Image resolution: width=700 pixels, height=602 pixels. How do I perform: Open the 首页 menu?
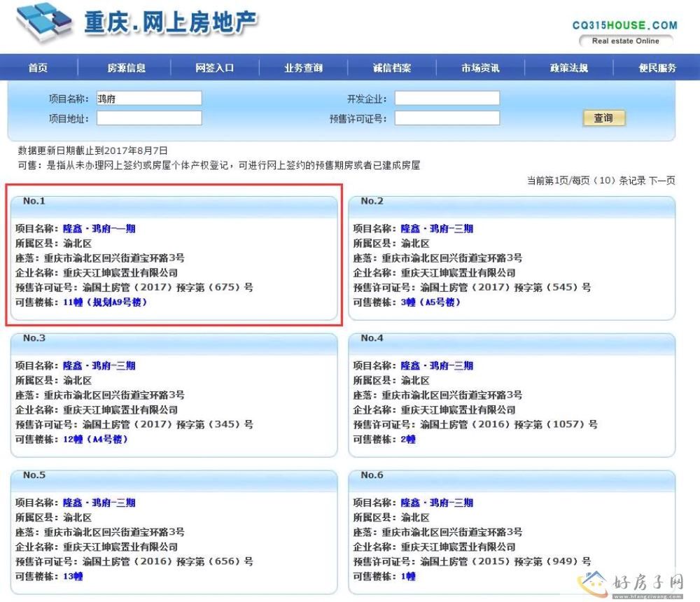(x=38, y=68)
